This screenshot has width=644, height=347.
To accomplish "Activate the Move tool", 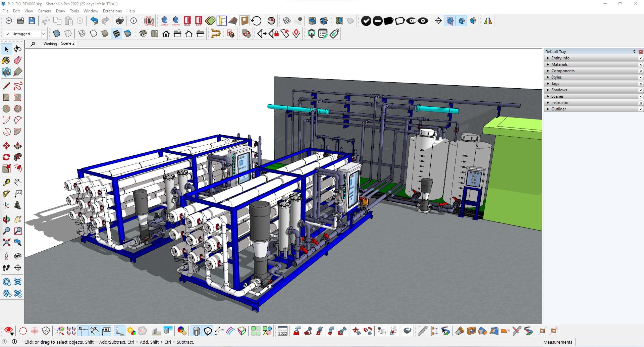I will (x=6, y=146).
